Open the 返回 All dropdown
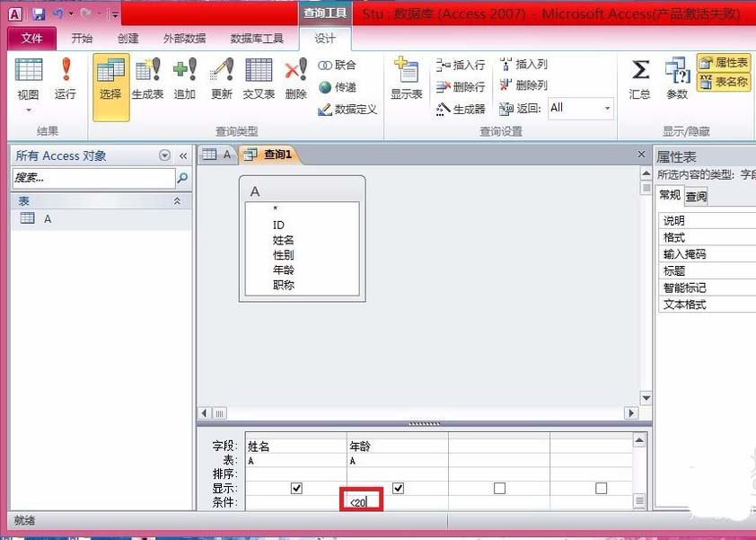Image resolution: width=756 pixels, height=540 pixels. (x=608, y=108)
